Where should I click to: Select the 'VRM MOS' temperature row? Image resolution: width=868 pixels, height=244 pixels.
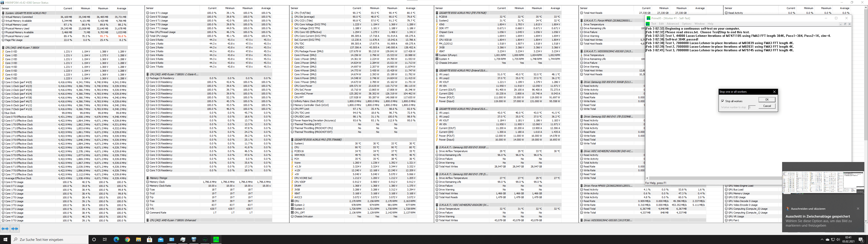click(x=354, y=155)
